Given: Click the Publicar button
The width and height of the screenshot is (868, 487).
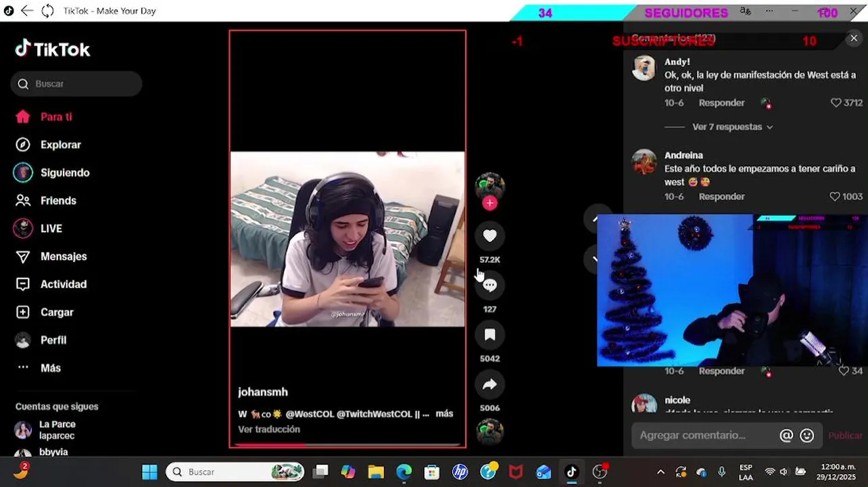Looking at the screenshot, I should (x=845, y=436).
